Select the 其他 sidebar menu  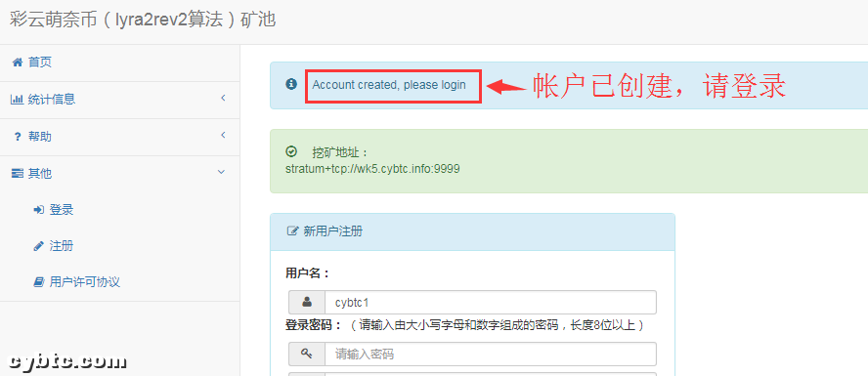(x=119, y=174)
